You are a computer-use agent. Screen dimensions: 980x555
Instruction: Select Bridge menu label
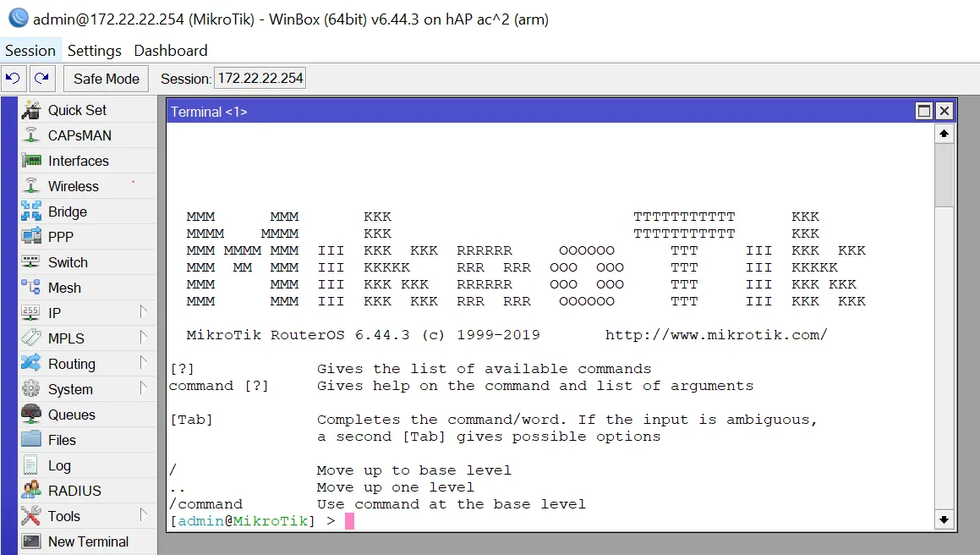[68, 212]
